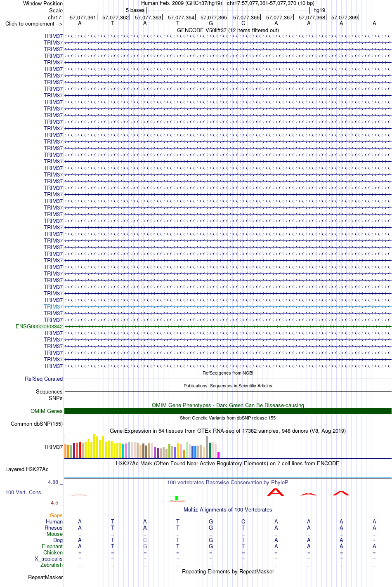The image size is (392, 587).
Task: Click the G base in complement row
Action: [211, 24]
